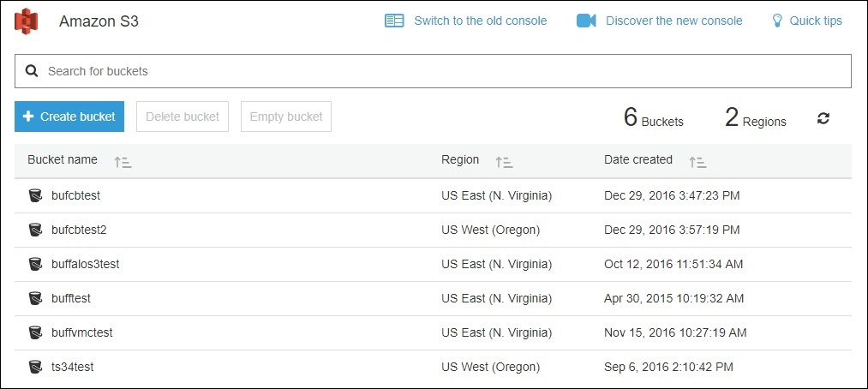Toggle sort order on Region column

point(503,161)
